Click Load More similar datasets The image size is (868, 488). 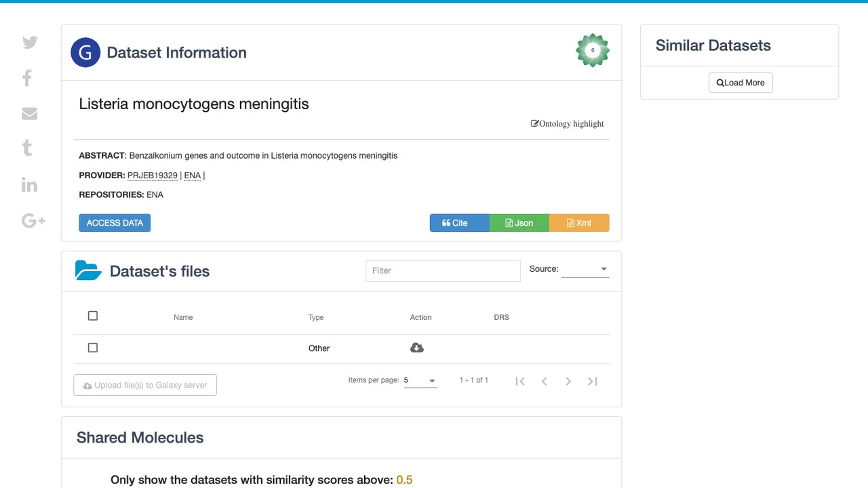741,83
